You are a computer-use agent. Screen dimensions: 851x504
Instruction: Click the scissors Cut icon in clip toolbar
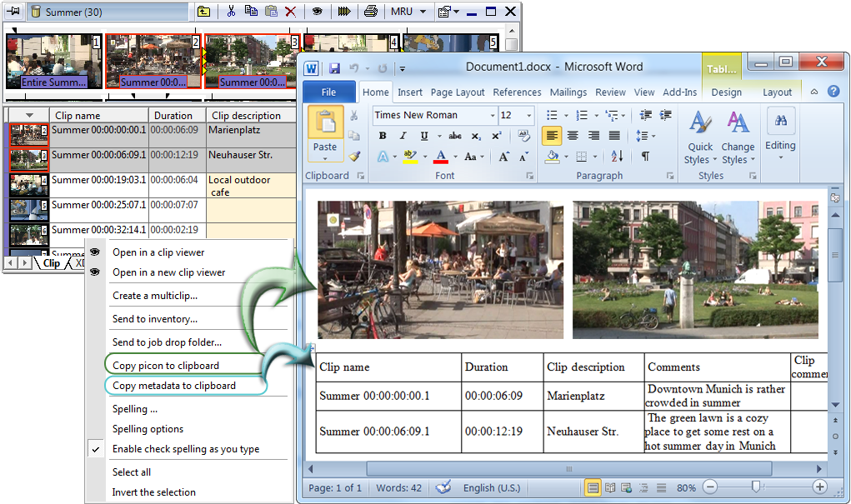pyautogui.click(x=231, y=11)
